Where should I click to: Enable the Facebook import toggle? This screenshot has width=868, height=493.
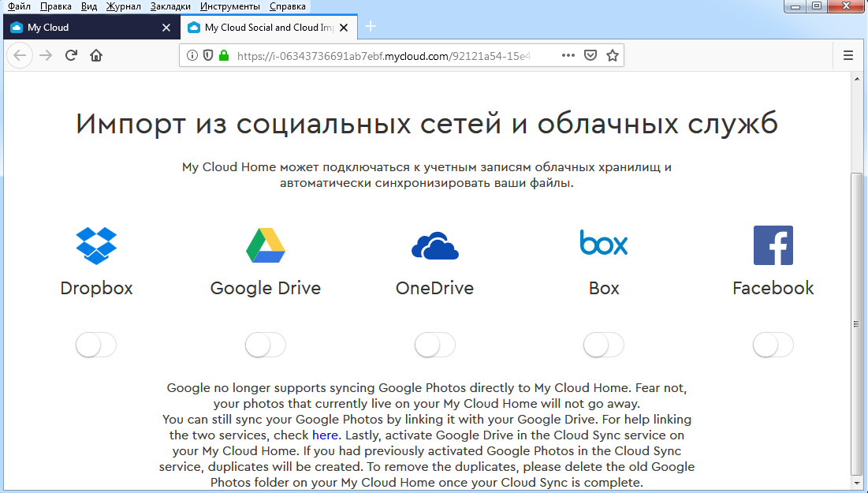(773, 345)
